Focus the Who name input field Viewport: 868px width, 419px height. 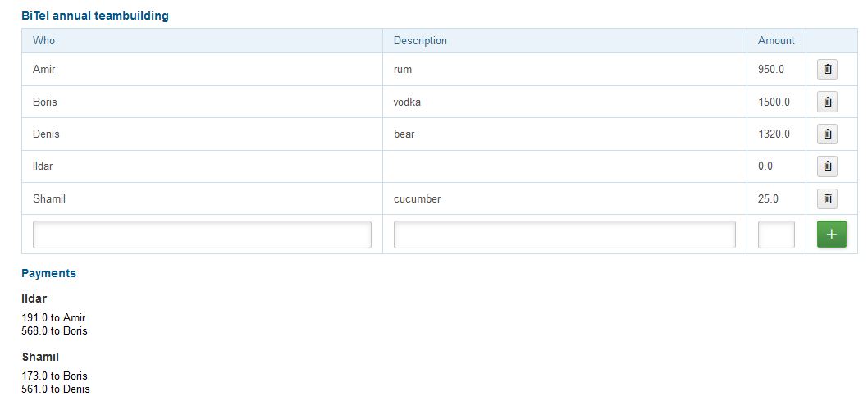point(202,235)
